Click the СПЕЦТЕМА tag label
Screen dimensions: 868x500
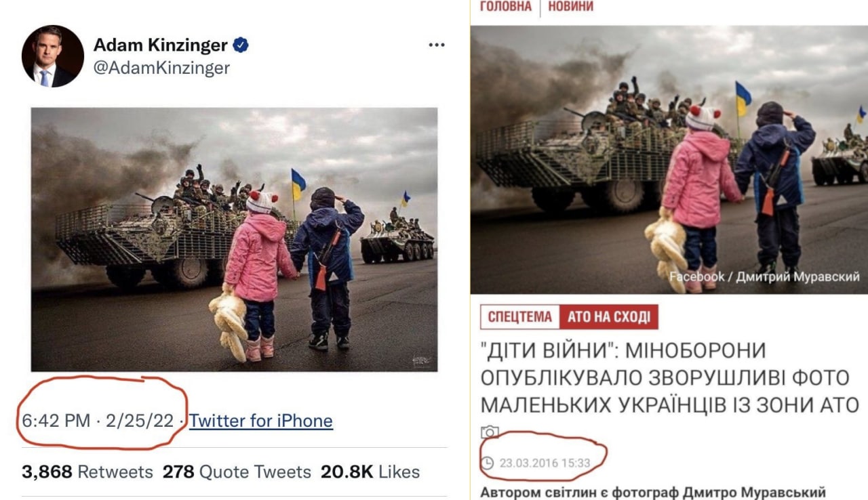pyautogui.click(x=519, y=316)
